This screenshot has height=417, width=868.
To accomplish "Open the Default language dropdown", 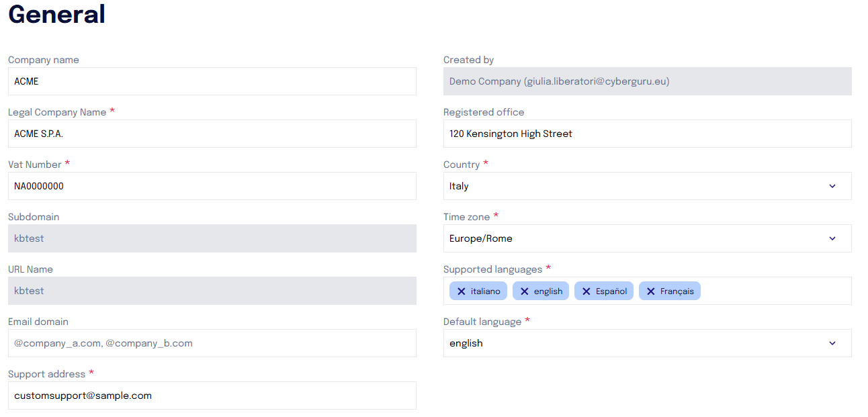I will click(832, 343).
